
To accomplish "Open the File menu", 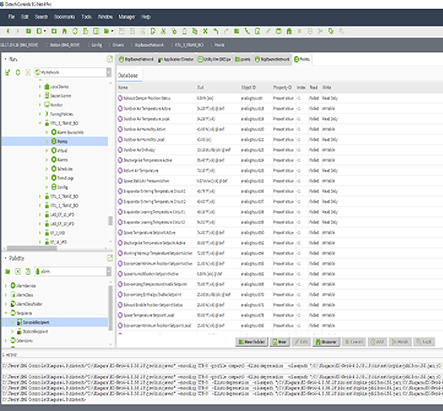I will tap(12, 17).
